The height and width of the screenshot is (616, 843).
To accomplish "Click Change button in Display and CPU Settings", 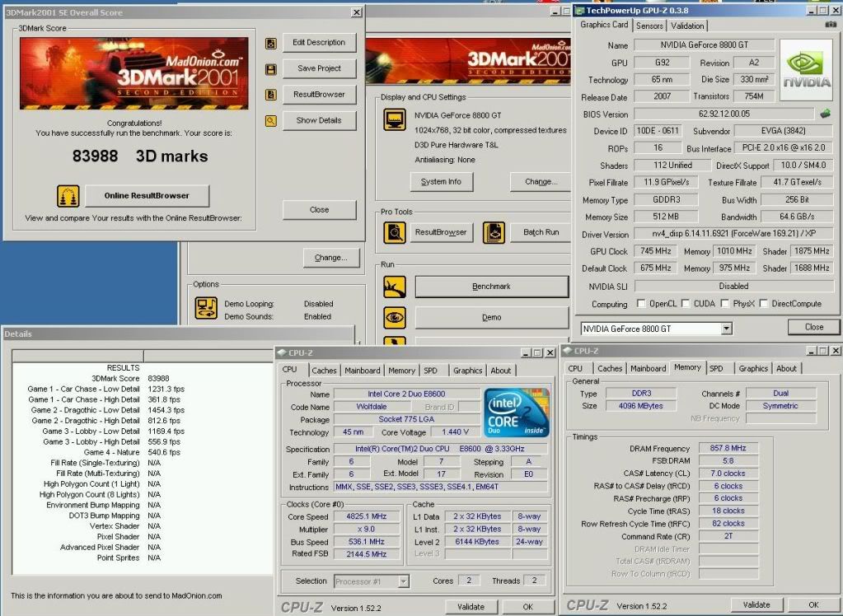I will (x=541, y=182).
